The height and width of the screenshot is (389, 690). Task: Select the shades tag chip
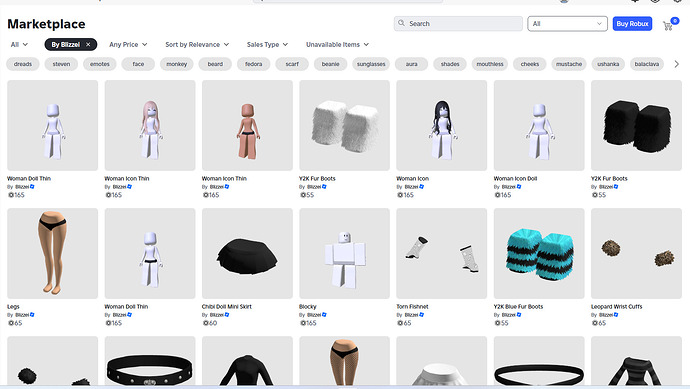coord(450,64)
